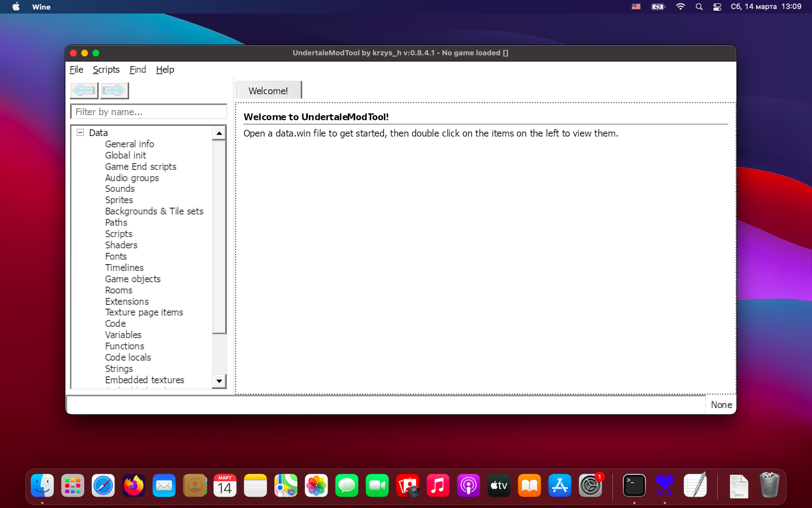Click the Wi-Fi status icon
This screenshot has width=812, height=508.
pos(681,7)
